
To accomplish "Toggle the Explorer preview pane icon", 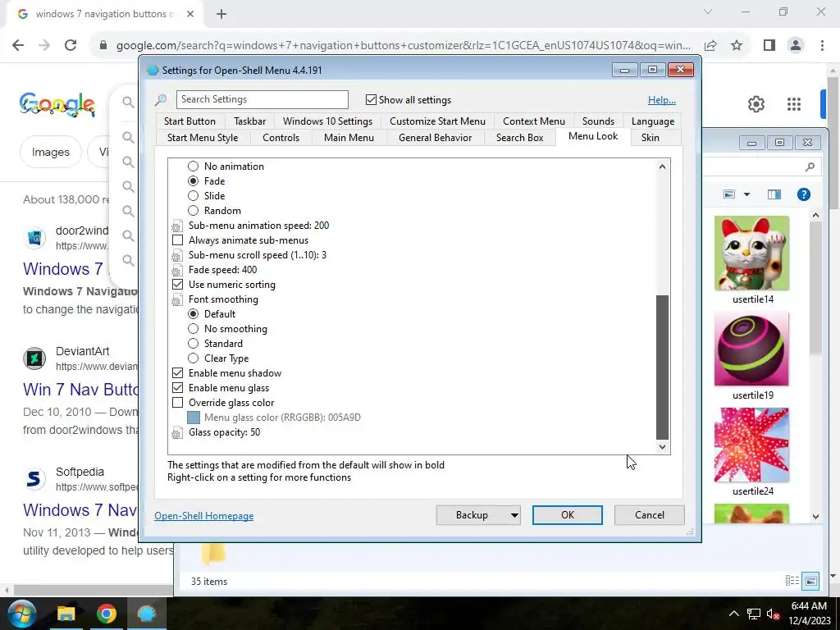I will [774, 194].
